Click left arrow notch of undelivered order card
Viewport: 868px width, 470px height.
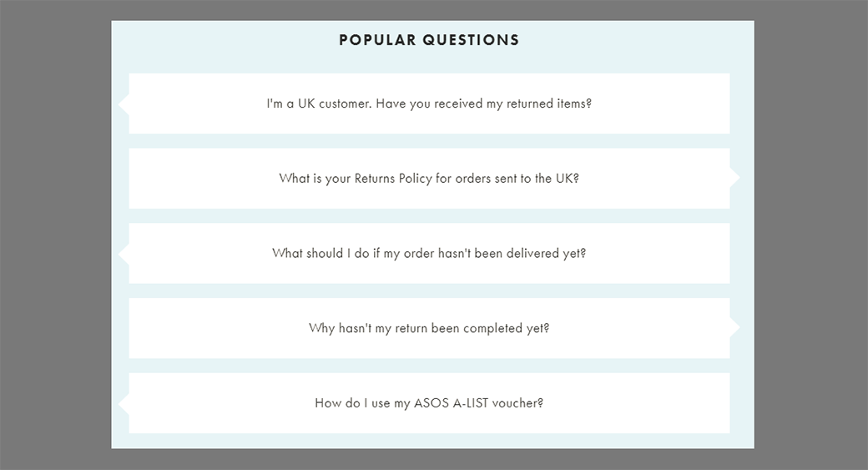pos(124,253)
